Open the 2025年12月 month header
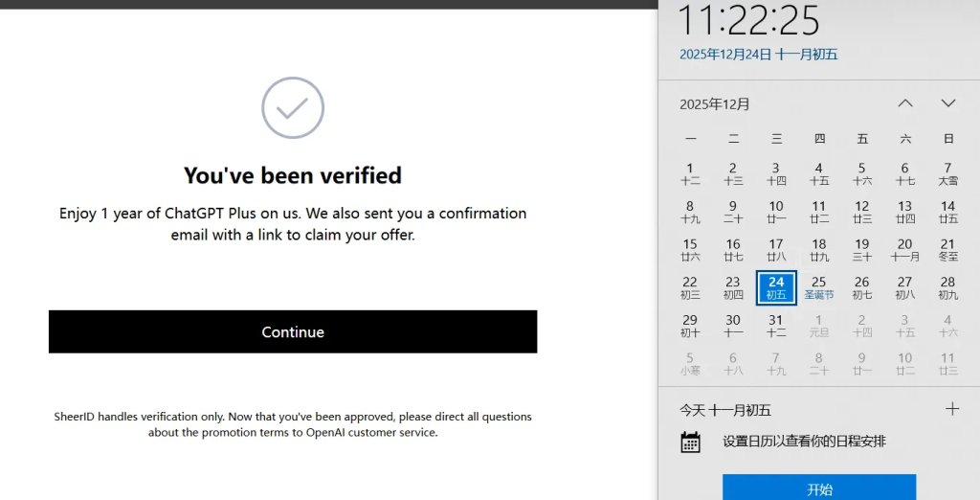The height and width of the screenshot is (500, 980). pyautogui.click(x=715, y=104)
